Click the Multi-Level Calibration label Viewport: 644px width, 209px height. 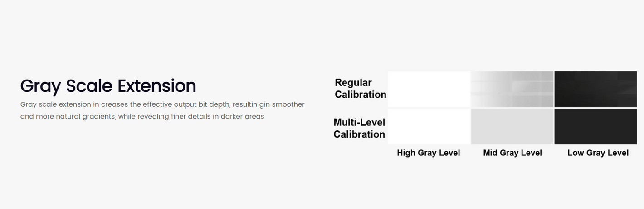359,128
